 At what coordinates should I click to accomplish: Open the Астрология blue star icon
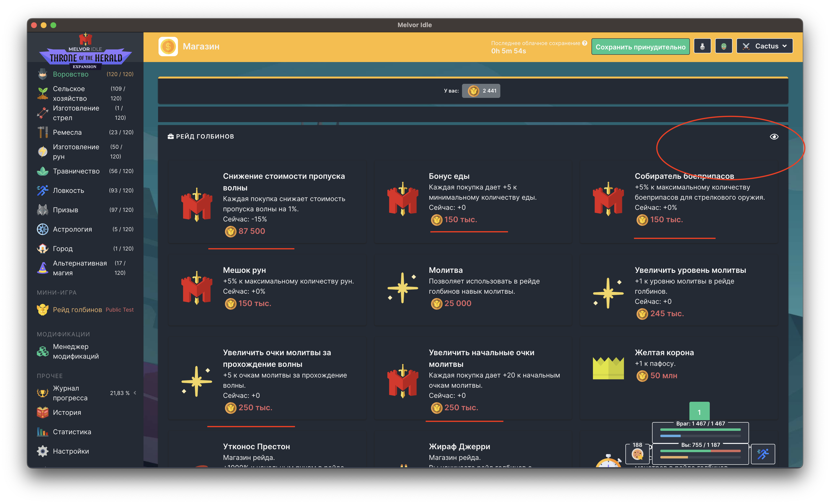click(x=42, y=229)
